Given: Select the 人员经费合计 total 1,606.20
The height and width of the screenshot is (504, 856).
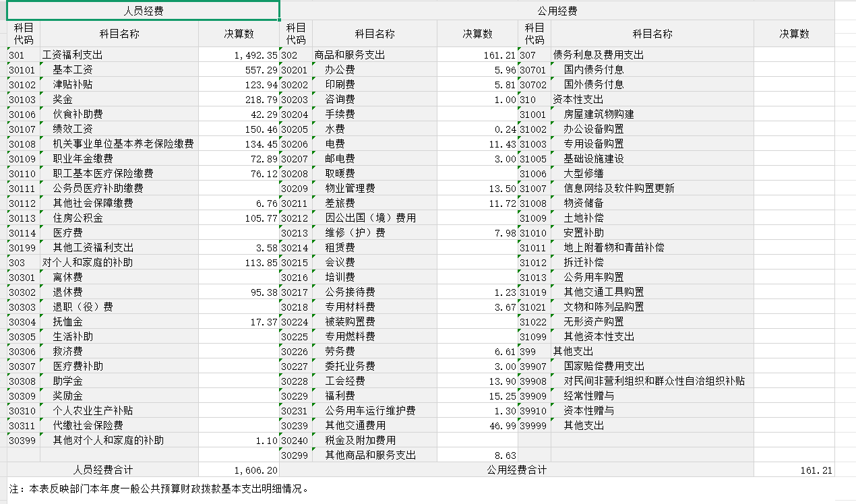Looking at the screenshot, I should [239, 470].
